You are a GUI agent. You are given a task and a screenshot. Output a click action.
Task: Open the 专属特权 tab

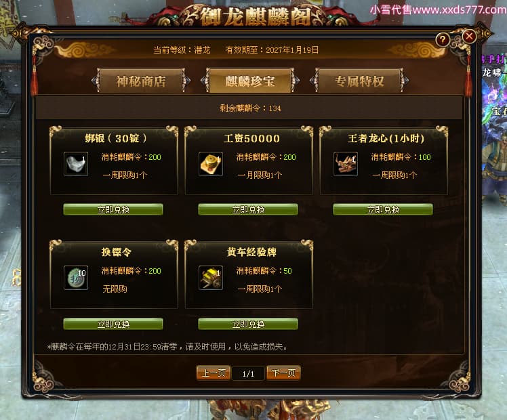[x=359, y=81]
